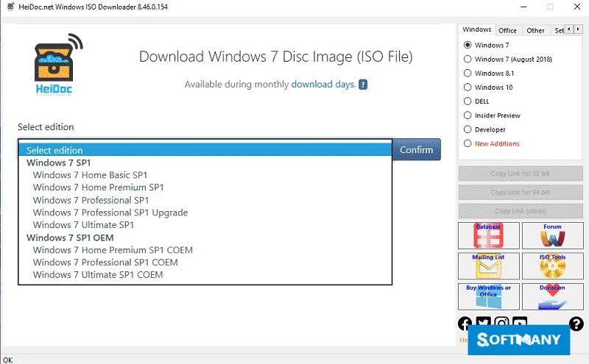This screenshot has width=589, height=364.
Task: Choose Windows 7 Home Premium SP1 option
Action: pyautogui.click(x=98, y=188)
